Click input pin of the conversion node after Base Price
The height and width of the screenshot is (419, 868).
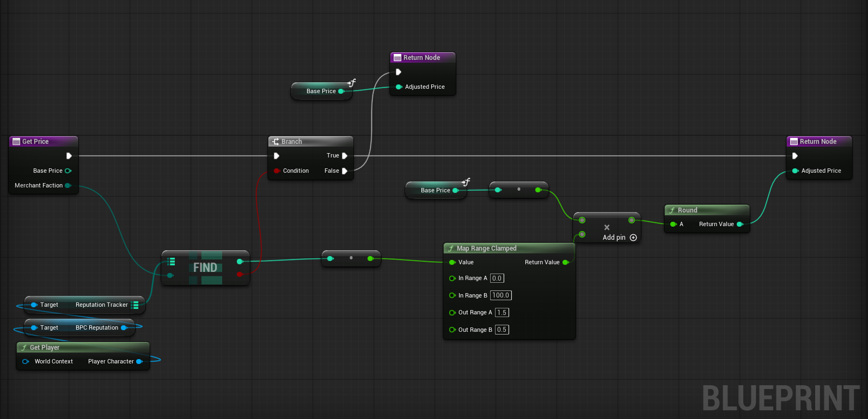pyautogui.click(x=498, y=190)
